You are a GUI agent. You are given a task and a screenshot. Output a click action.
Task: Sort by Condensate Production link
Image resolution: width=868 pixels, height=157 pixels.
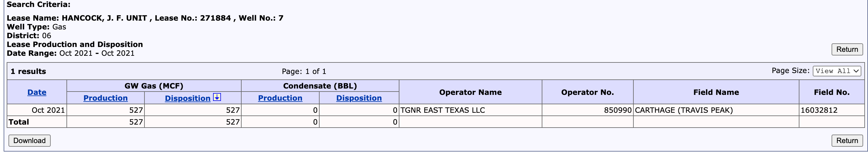tap(280, 98)
